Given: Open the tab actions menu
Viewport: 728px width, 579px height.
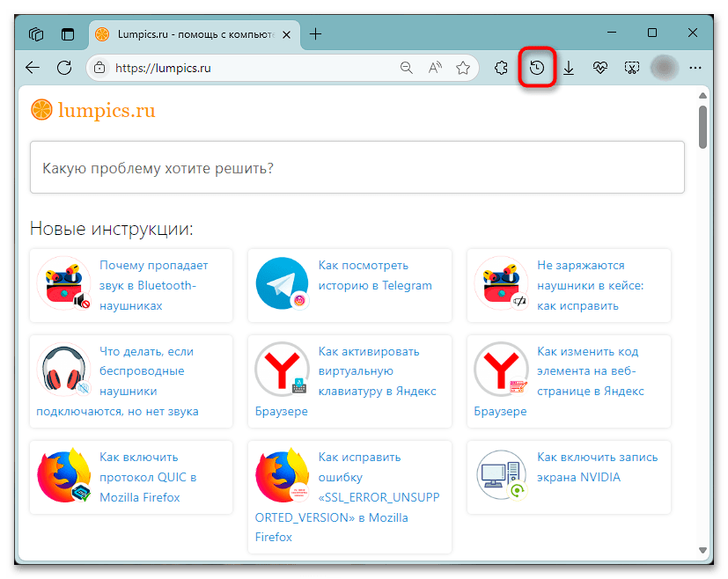Looking at the screenshot, I should (68, 34).
